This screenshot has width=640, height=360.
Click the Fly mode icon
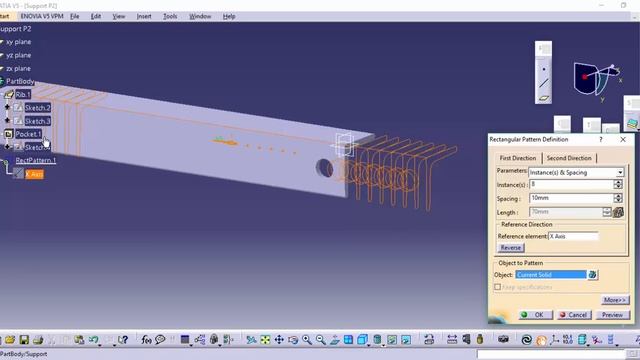pos(251,339)
